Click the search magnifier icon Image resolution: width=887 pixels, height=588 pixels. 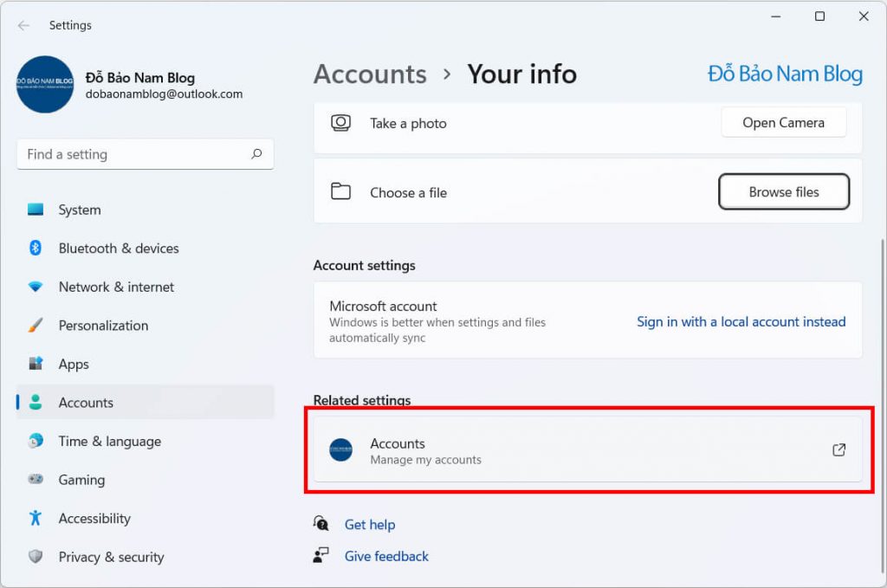click(256, 154)
